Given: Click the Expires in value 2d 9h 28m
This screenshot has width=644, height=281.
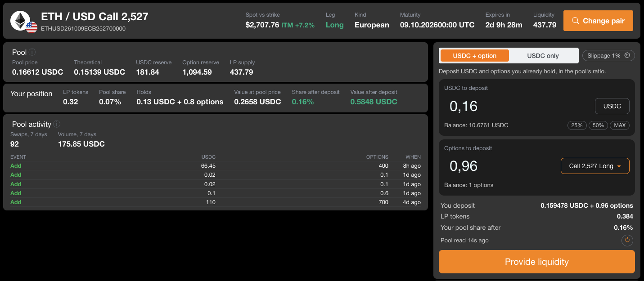Looking at the screenshot, I should point(504,25).
